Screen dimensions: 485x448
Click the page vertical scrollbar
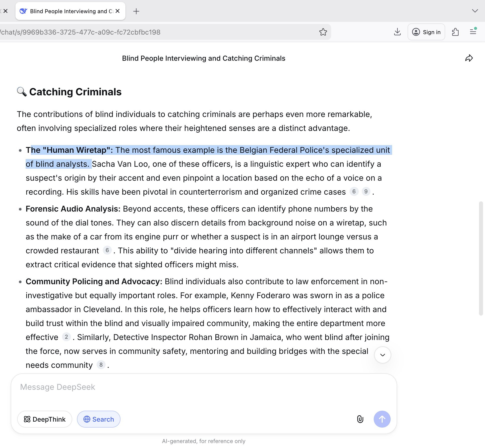click(481, 258)
